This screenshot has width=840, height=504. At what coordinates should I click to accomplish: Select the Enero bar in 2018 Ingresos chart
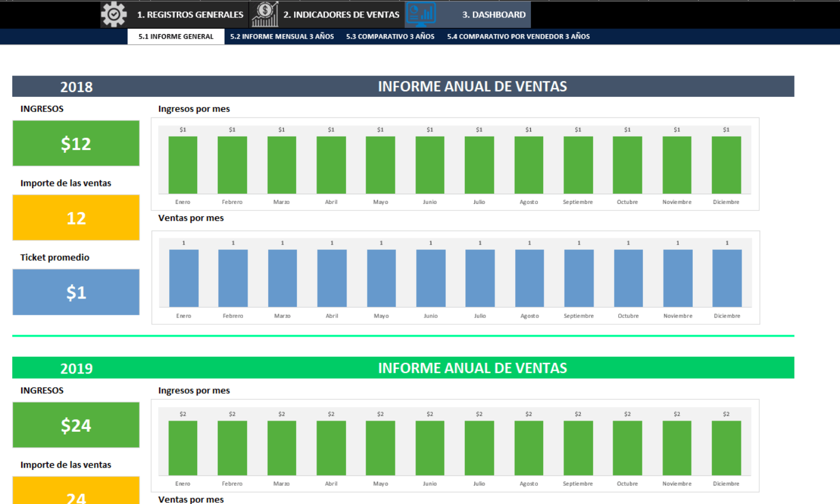pos(183,165)
